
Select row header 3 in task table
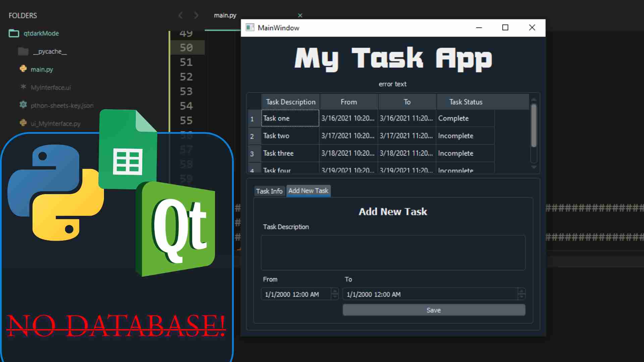tap(254, 154)
